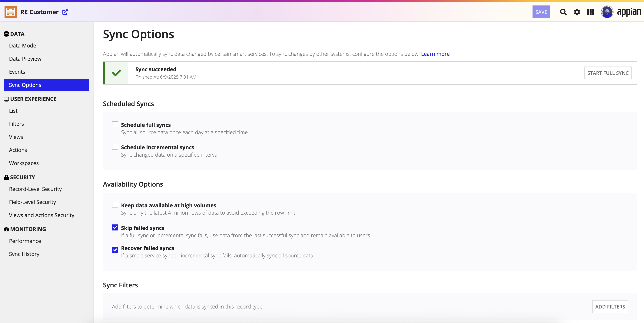Click the RE Customer title text
The width and height of the screenshot is (644, 323).
[x=39, y=12]
